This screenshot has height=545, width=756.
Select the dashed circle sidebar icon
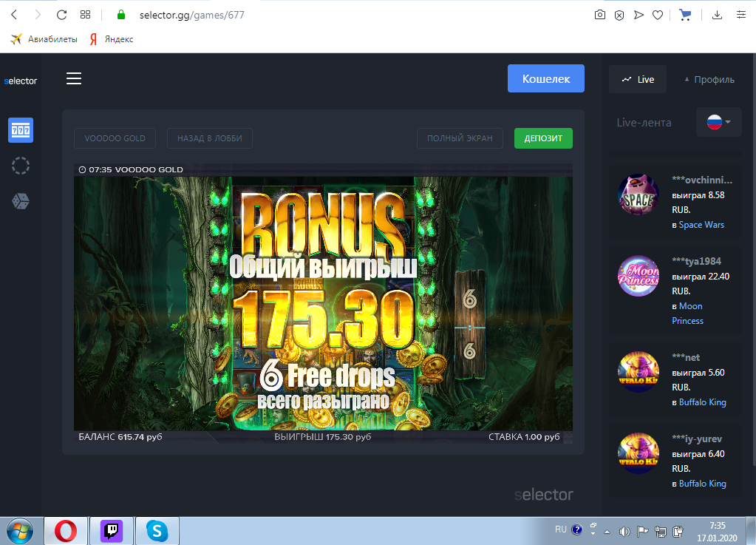pyautogui.click(x=21, y=166)
